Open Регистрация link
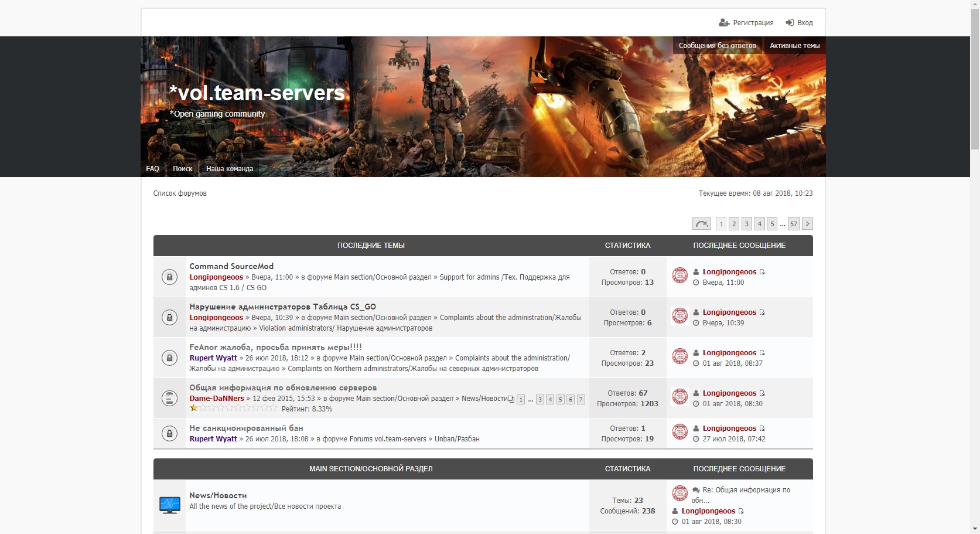 coord(753,23)
